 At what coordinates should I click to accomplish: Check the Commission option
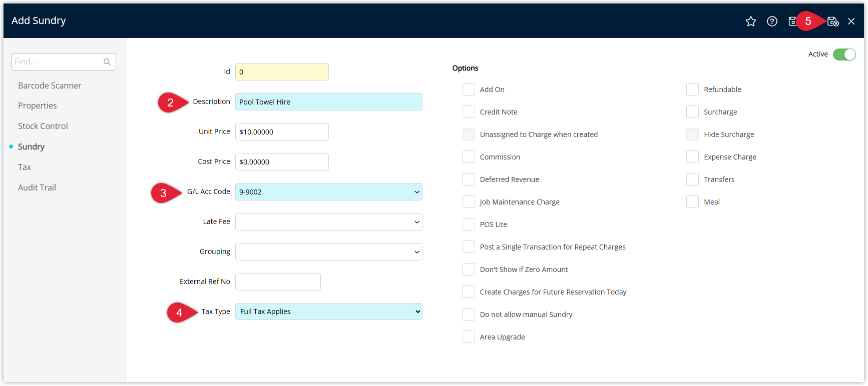[469, 157]
